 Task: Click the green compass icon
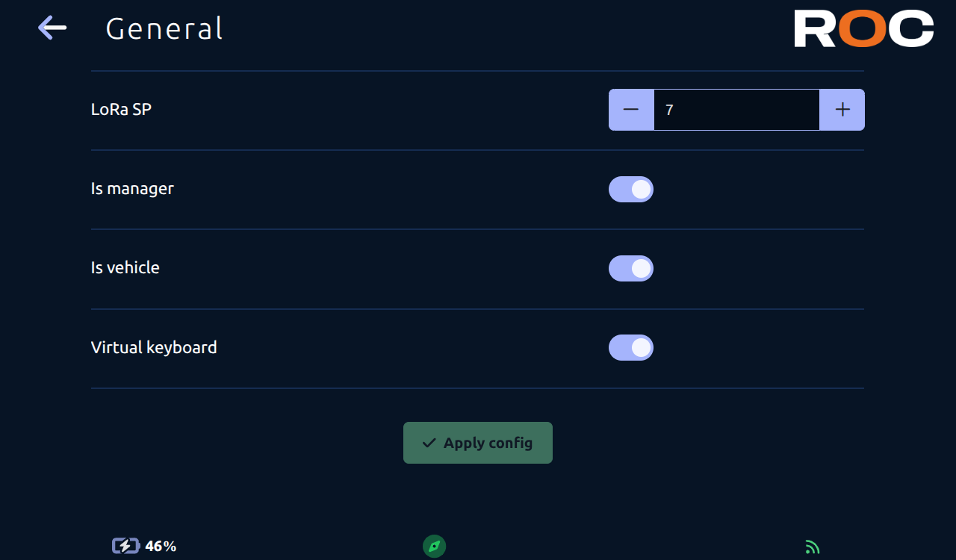click(434, 546)
